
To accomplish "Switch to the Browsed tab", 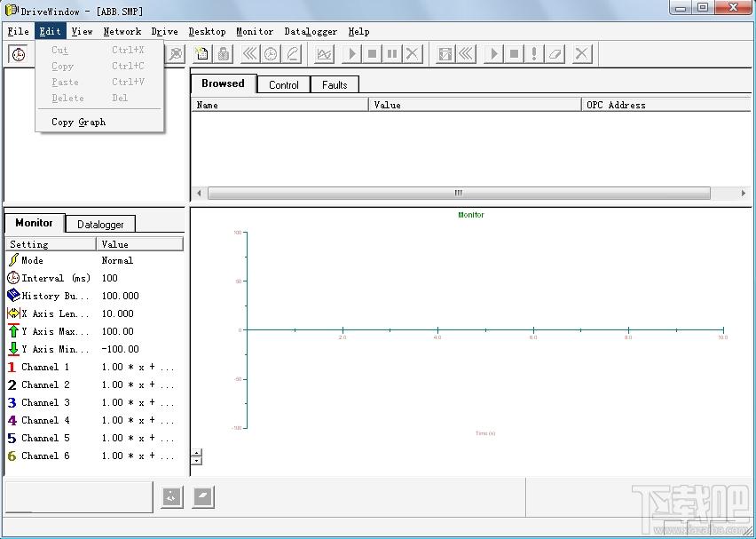I will [224, 83].
